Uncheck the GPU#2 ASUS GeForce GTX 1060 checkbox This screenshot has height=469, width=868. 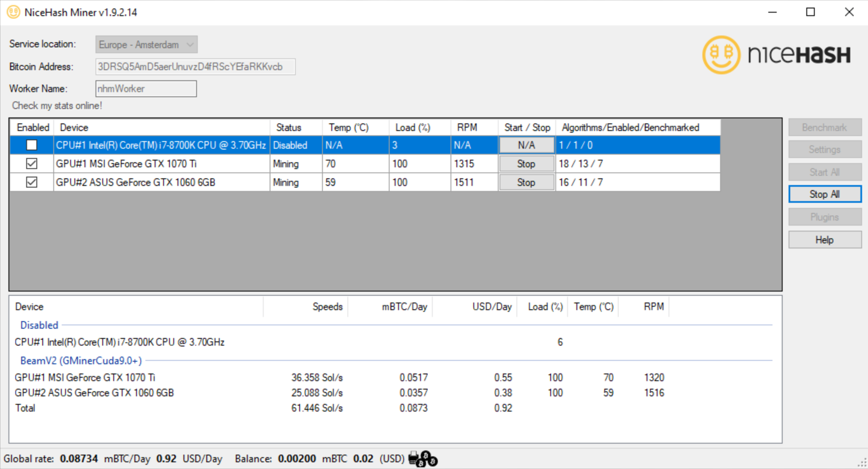32,182
